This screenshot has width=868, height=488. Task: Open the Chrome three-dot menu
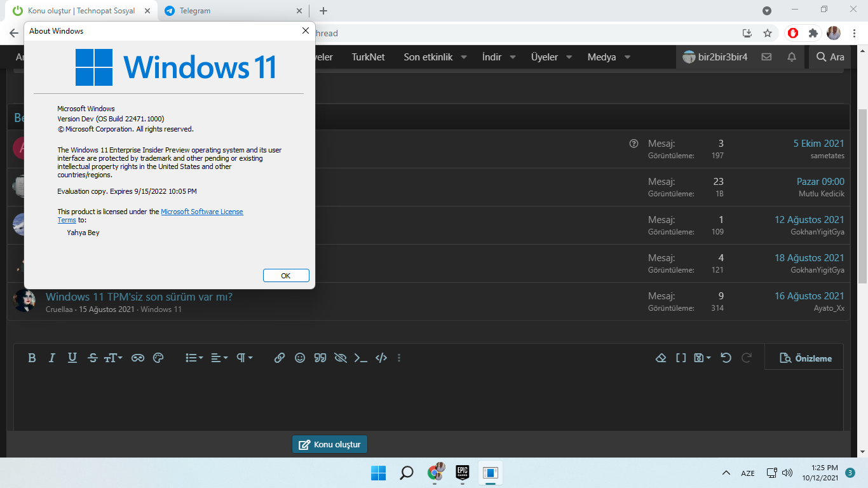pyautogui.click(x=854, y=33)
